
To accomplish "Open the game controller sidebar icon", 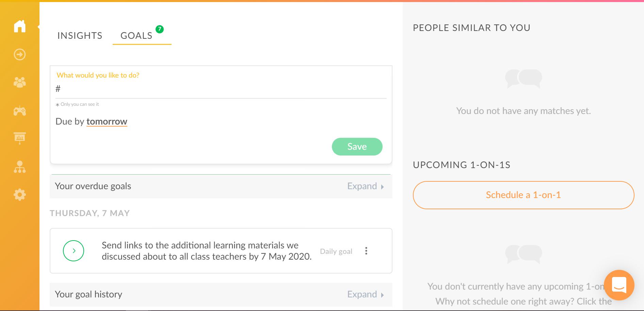I will tap(20, 111).
